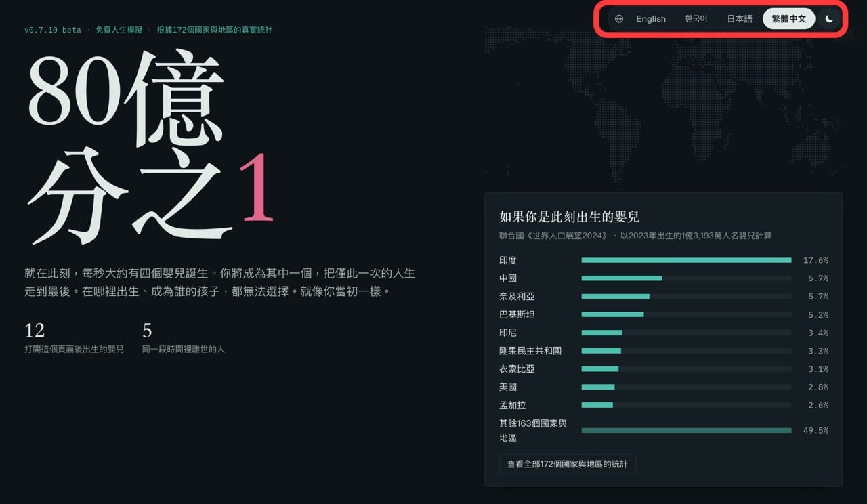Select the 衣索比亞 country label

click(x=517, y=369)
